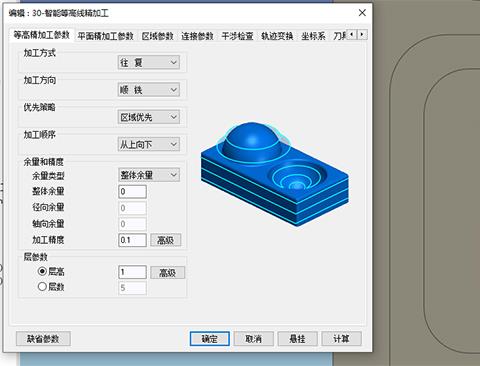480x366 pixels.
Task: Open the 加工方向 dropdown showing 顺铣
Action: pos(149,90)
